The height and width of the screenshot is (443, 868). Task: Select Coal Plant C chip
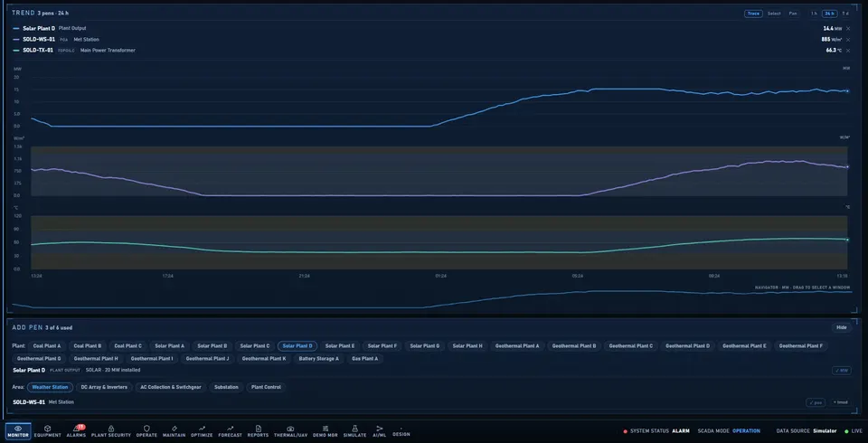(x=127, y=346)
